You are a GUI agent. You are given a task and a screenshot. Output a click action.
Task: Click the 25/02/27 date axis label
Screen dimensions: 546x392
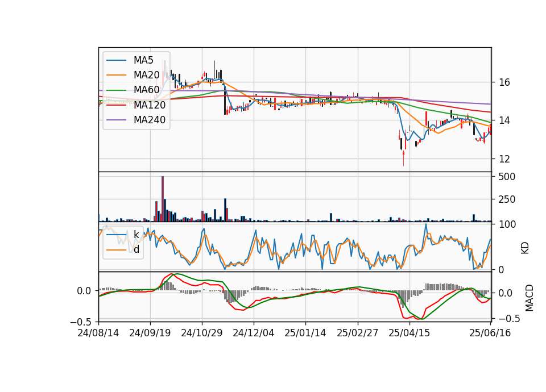click(x=358, y=333)
